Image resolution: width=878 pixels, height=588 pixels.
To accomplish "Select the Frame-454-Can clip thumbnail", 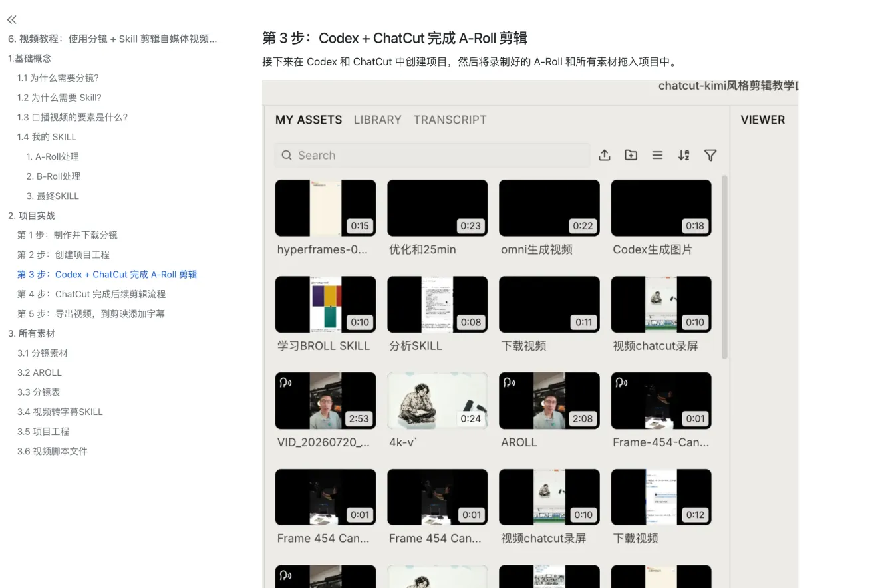I will pyautogui.click(x=661, y=400).
